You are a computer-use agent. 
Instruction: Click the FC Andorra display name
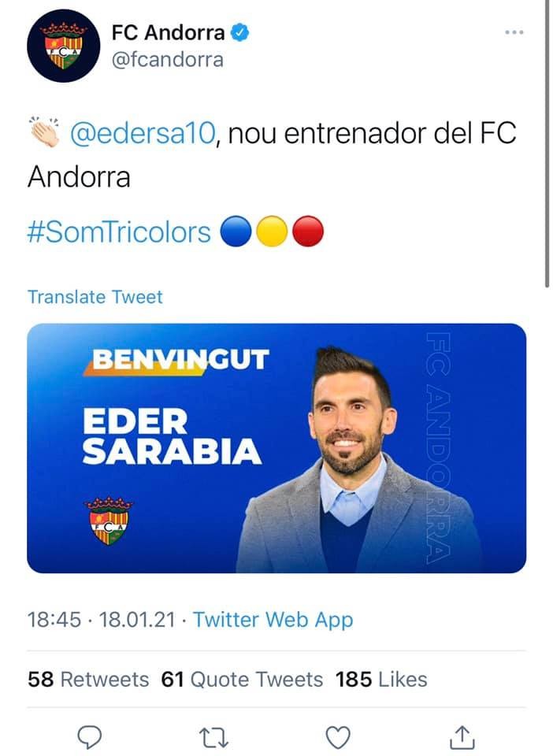168,32
